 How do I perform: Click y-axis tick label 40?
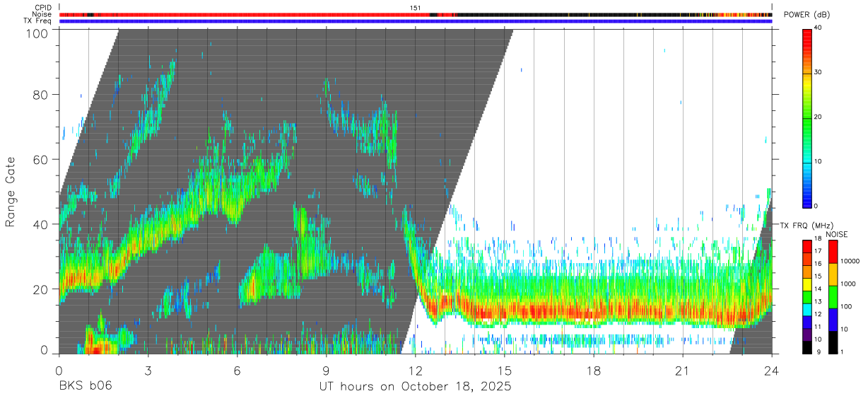(41, 225)
